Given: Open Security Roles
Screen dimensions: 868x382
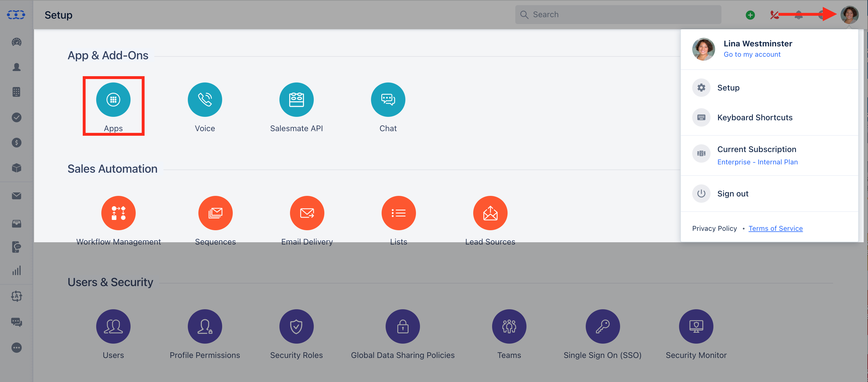Looking at the screenshot, I should (297, 326).
